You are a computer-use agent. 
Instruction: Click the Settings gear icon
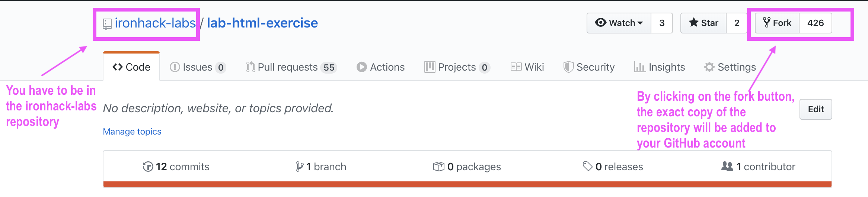[x=709, y=67]
